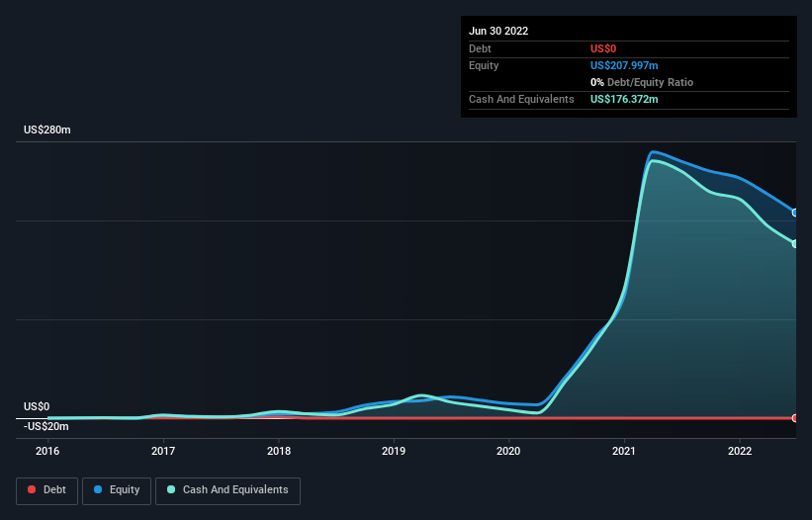Toggle Cash And Equivalents legend button
Image resolution: width=812 pixels, height=520 pixels.
(227, 490)
